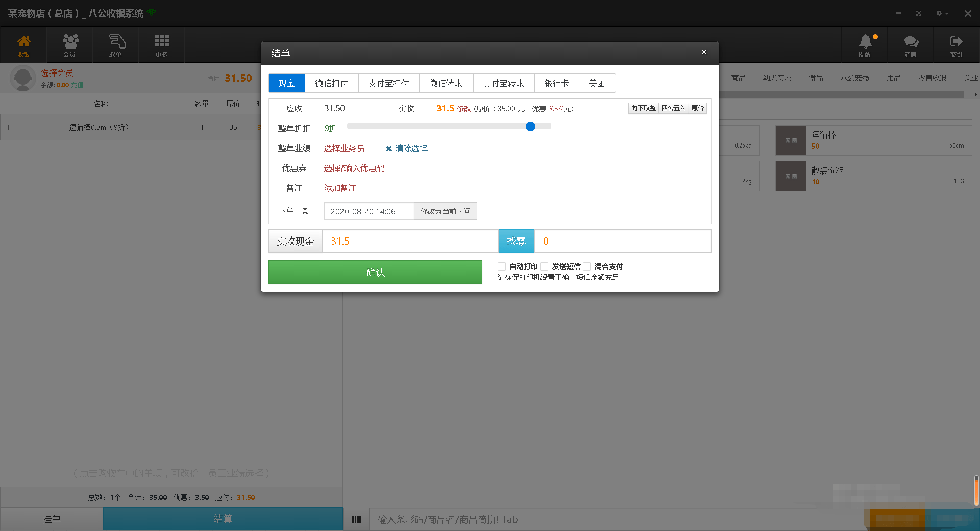Click the 向下取整 button
The height and width of the screenshot is (531, 980).
point(643,108)
